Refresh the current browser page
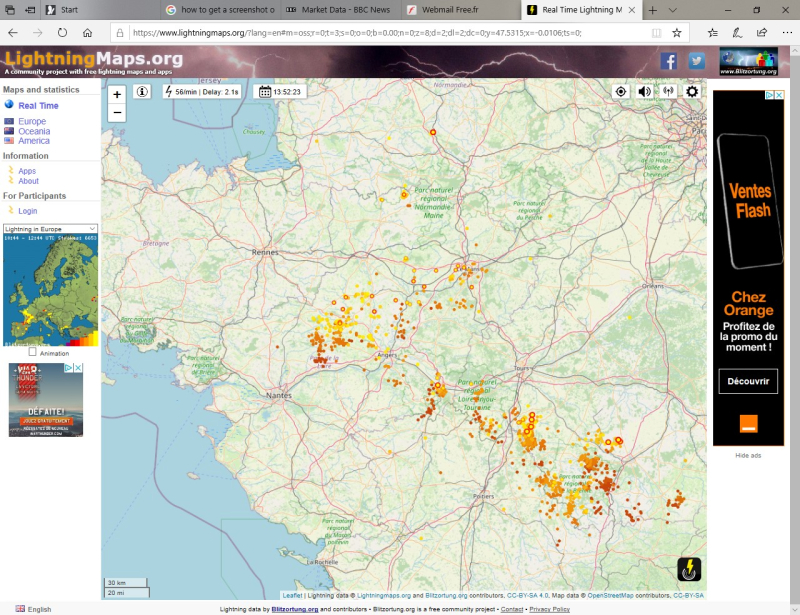The image size is (800, 615). [62, 33]
